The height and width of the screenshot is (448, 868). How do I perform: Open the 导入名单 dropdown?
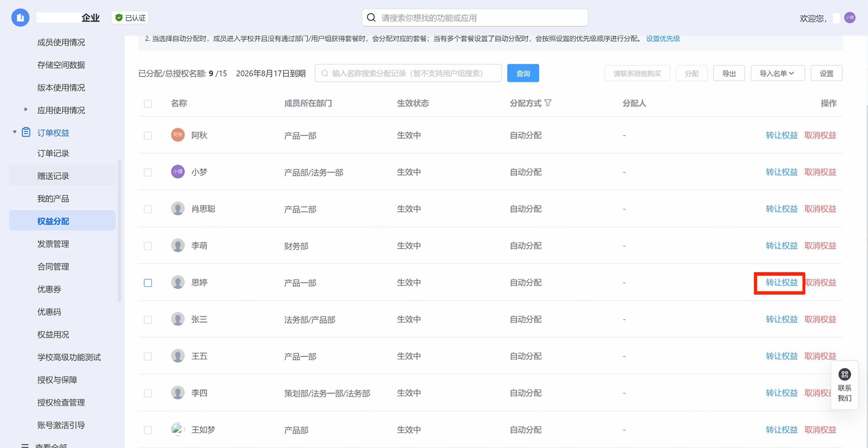[x=777, y=73]
